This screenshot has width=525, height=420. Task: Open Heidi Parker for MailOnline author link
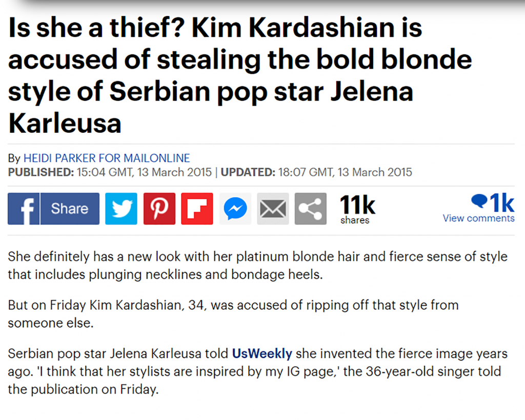point(107,158)
